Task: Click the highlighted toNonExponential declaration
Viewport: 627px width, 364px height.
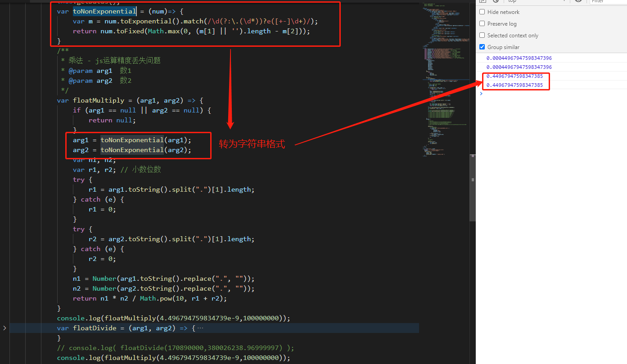Action: coord(104,11)
